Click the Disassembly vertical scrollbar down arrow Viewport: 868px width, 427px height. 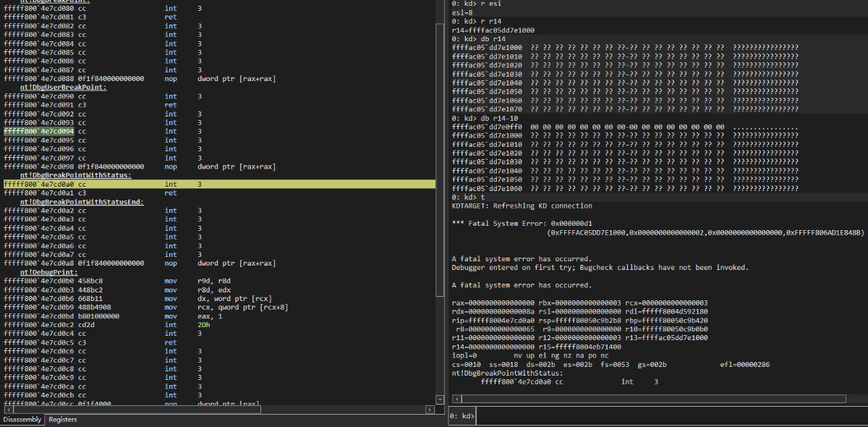[x=441, y=399]
